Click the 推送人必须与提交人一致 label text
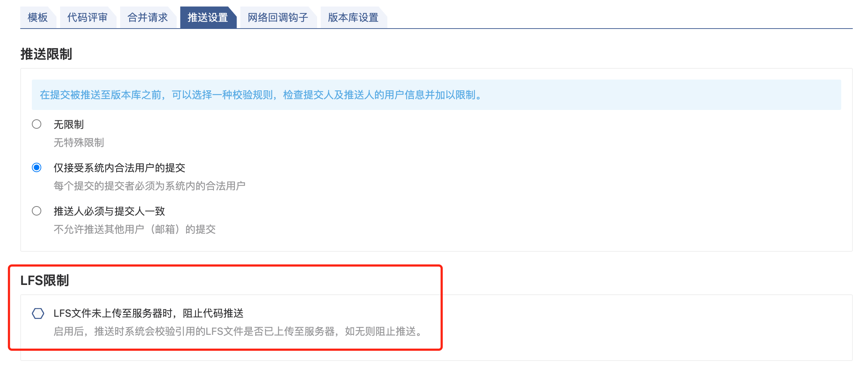 click(109, 212)
